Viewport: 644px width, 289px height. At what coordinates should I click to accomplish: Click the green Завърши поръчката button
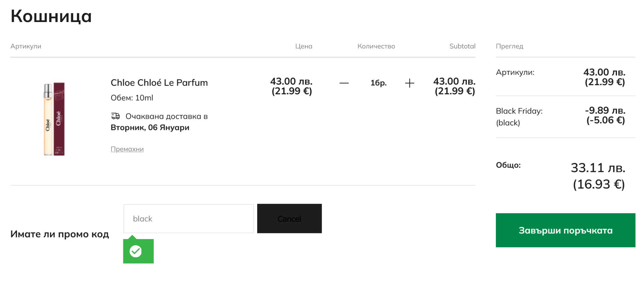tap(565, 231)
